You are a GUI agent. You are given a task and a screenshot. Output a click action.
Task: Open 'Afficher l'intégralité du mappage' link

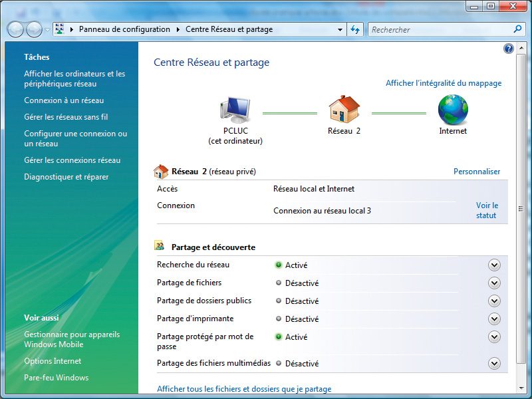(x=444, y=83)
